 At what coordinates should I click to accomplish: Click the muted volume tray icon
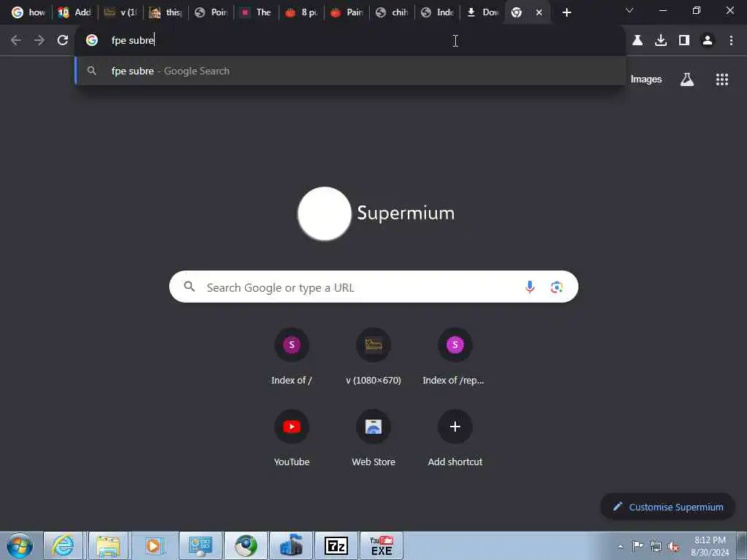tap(673, 547)
